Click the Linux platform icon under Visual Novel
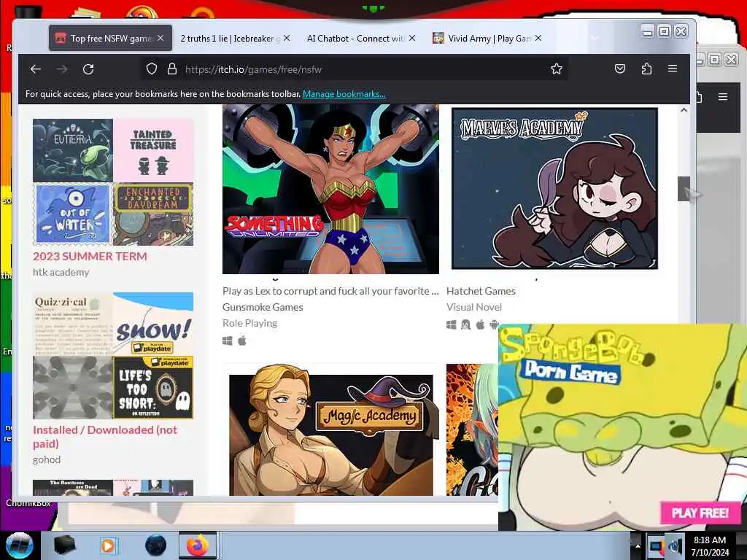 point(465,324)
